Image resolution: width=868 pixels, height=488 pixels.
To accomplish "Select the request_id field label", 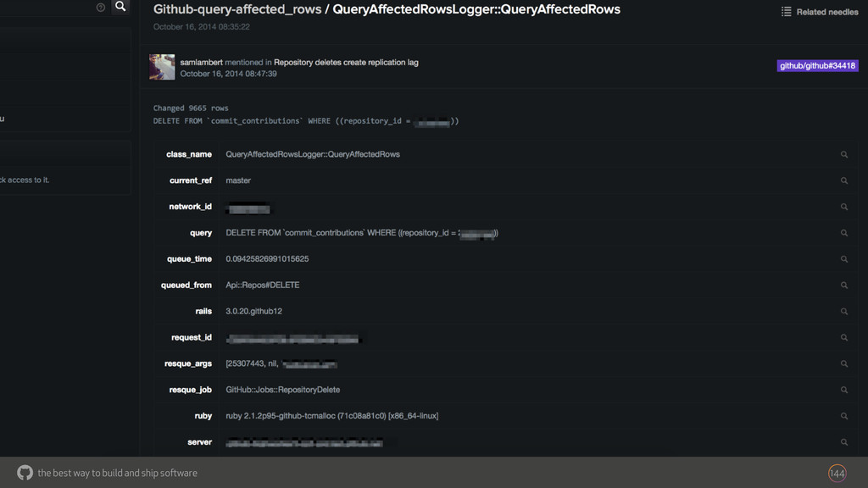I will pyautogui.click(x=192, y=337).
